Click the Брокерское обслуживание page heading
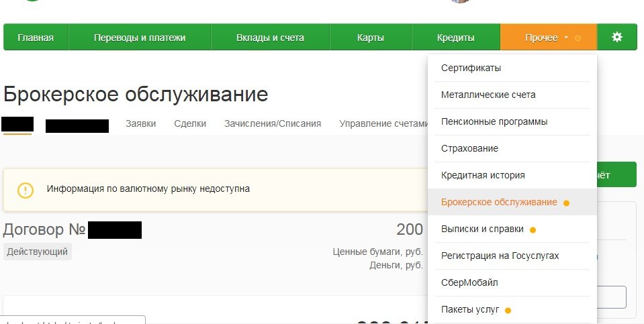 pyautogui.click(x=136, y=95)
